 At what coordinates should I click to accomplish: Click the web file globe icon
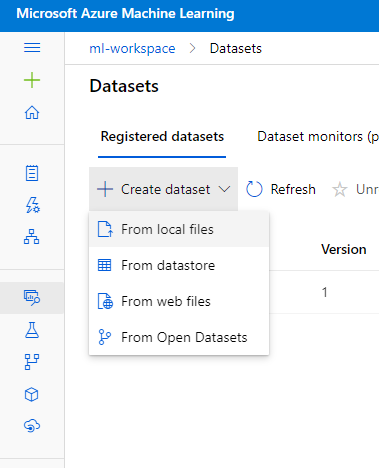click(x=105, y=301)
